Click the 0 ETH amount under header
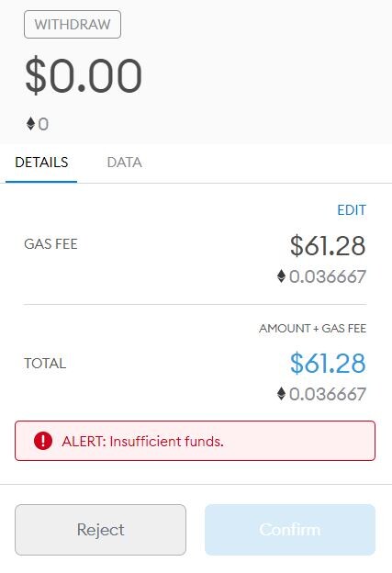Viewport: 392px width, 573px height. click(x=43, y=124)
